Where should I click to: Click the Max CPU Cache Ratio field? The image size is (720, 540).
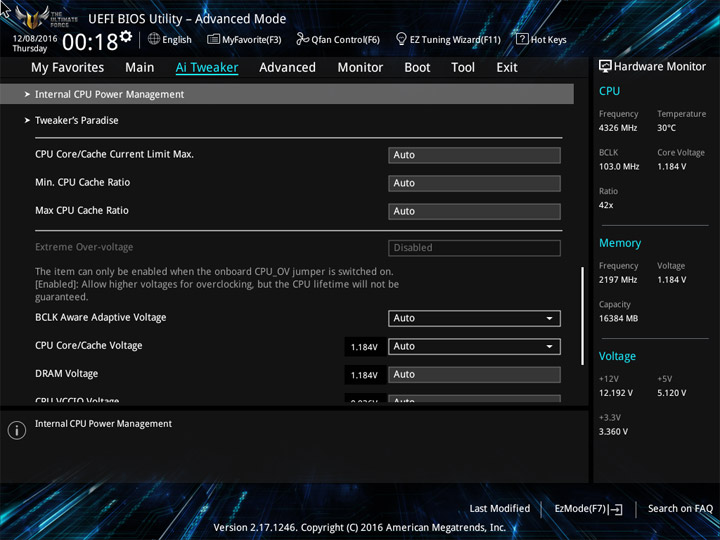474,211
